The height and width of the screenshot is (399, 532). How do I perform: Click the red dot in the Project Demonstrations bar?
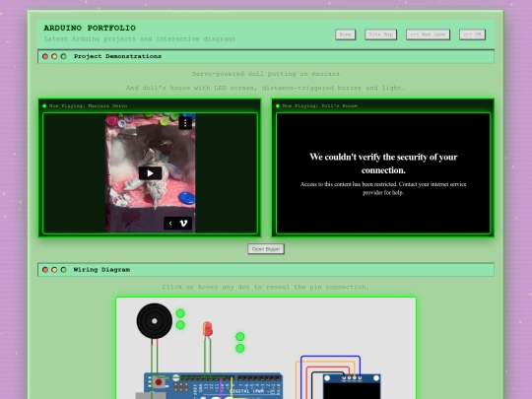[x=45, y=56]
